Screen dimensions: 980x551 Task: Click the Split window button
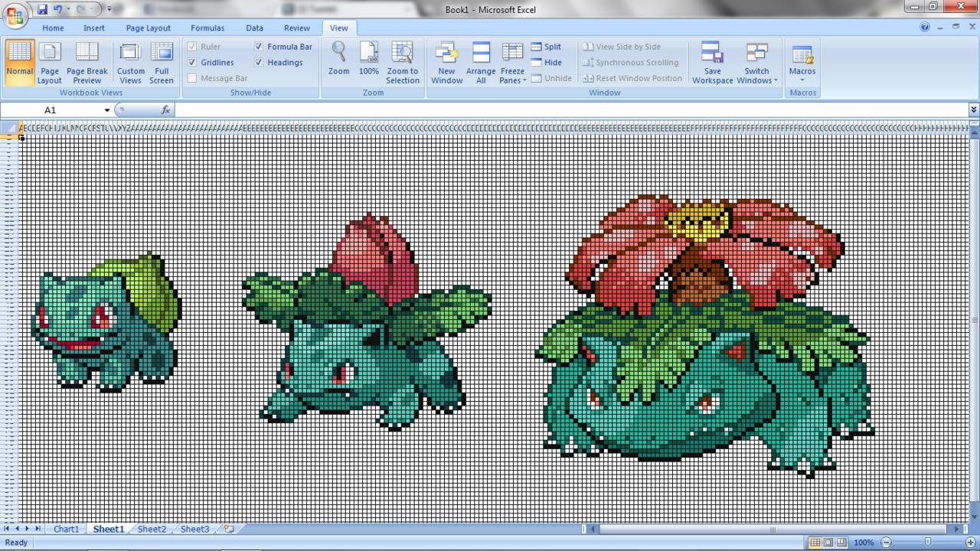547,46
